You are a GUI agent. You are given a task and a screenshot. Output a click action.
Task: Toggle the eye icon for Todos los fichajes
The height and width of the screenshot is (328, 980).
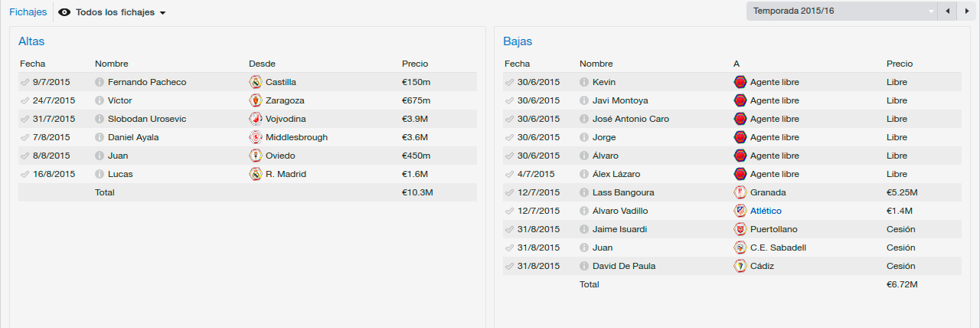click(64, 12)
